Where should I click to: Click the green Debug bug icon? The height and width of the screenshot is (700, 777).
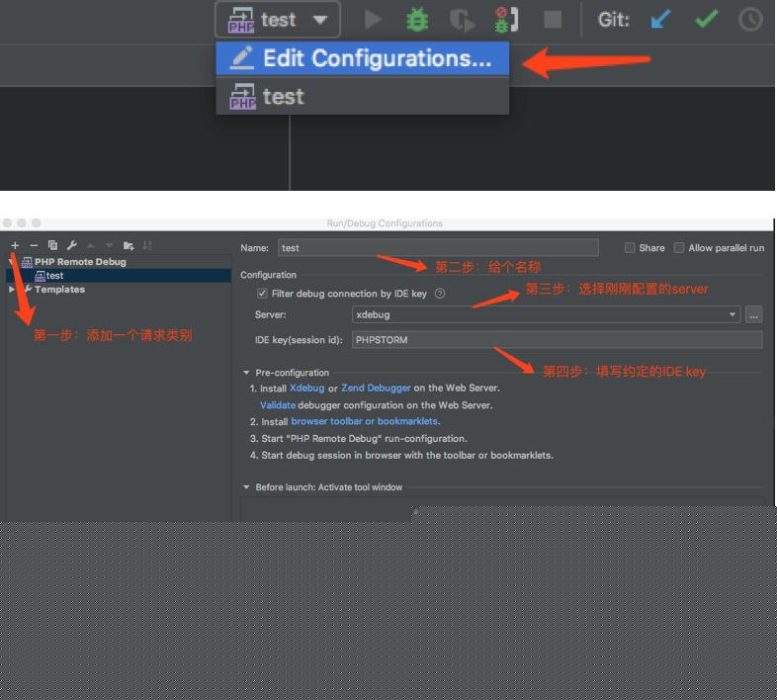click(417, 19)
